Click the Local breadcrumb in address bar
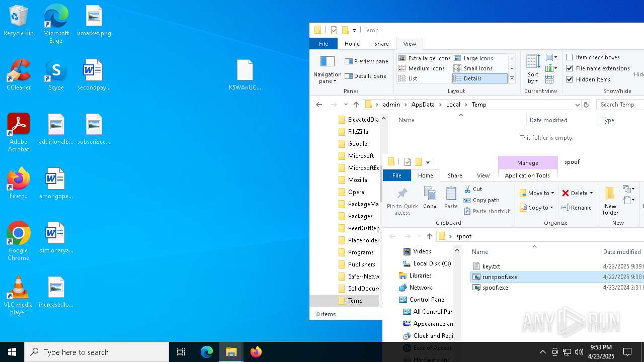Screen dimensions: 644x362 pos(453,105)
